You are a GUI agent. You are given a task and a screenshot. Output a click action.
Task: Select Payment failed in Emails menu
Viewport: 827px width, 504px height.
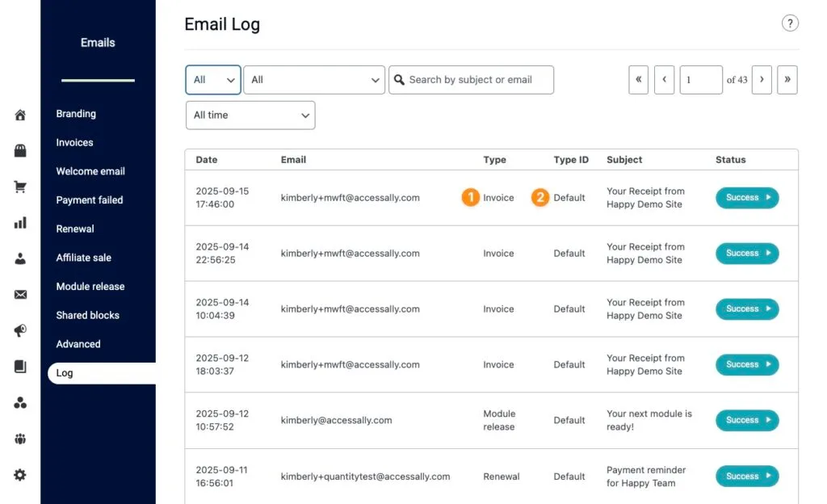tap(89, 200)
